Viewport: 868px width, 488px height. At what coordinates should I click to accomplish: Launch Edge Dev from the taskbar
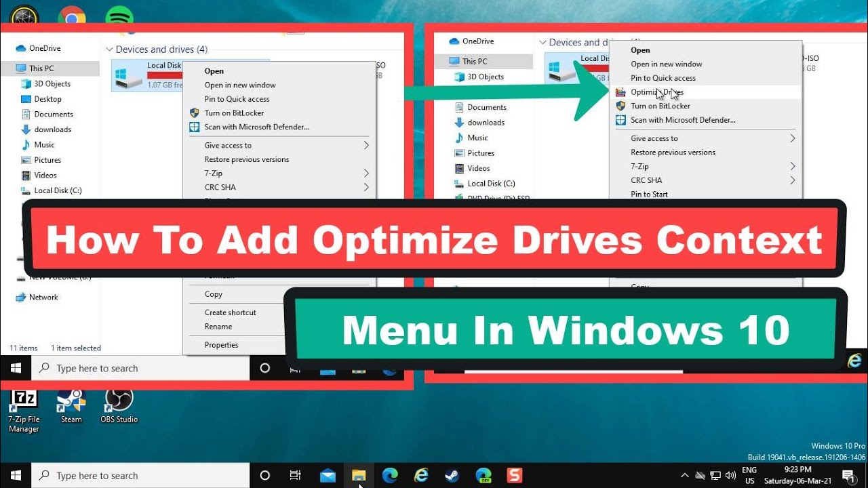[x=484, y=475]
